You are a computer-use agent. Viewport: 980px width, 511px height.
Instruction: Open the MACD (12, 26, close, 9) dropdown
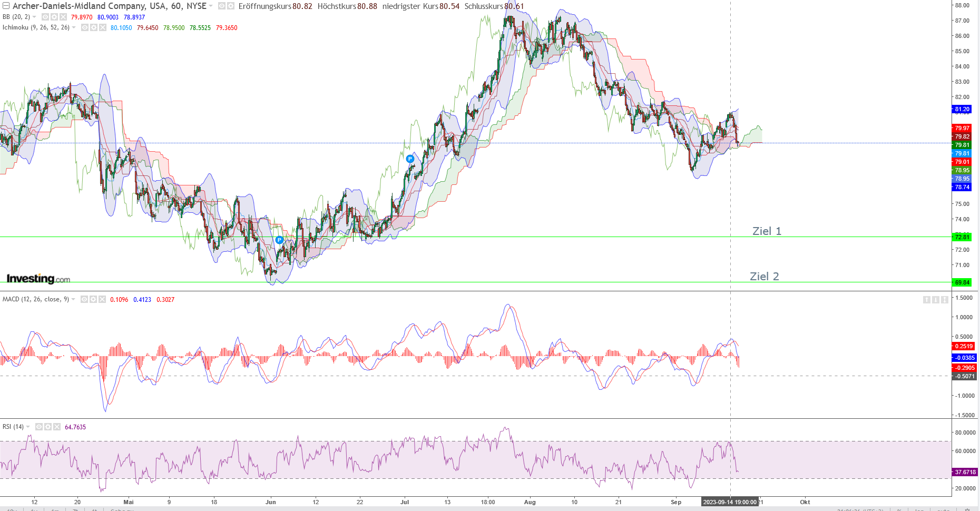[73, 299]
